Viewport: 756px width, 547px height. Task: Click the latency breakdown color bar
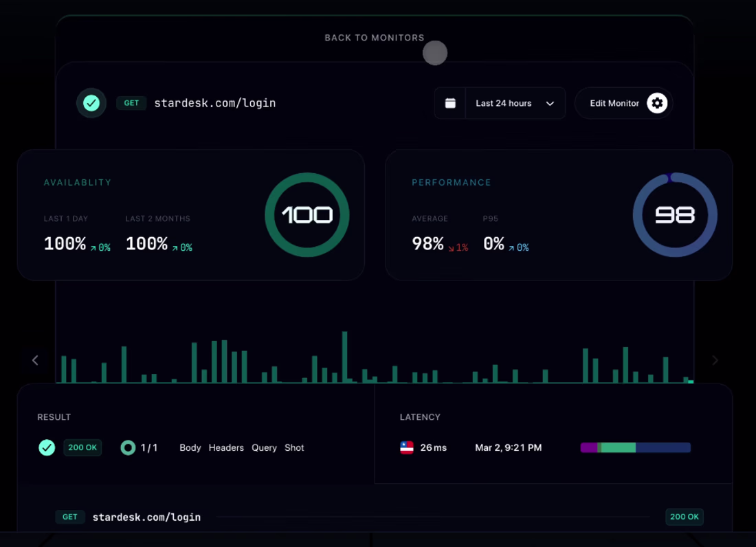(636, 448)
